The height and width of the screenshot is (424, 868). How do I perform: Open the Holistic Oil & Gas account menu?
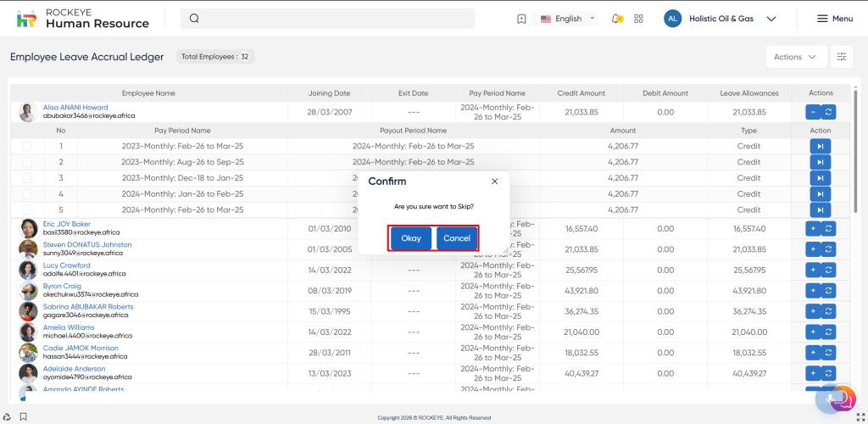coord(721,19)
